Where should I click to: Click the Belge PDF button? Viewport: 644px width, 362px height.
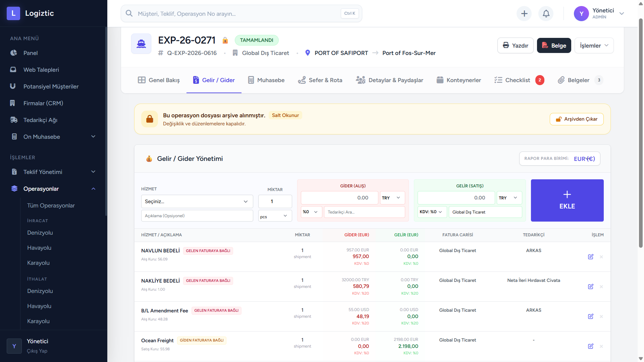point(554,46)
